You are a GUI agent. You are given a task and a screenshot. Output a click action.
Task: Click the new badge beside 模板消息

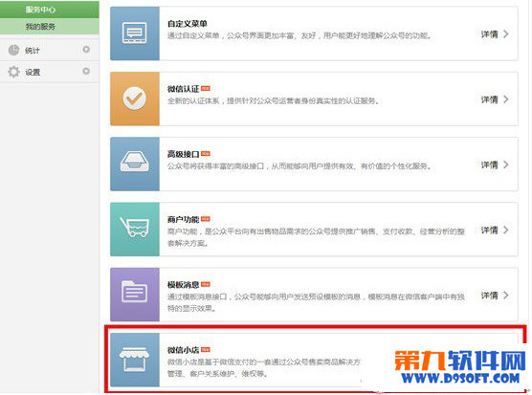click(206, 284)
